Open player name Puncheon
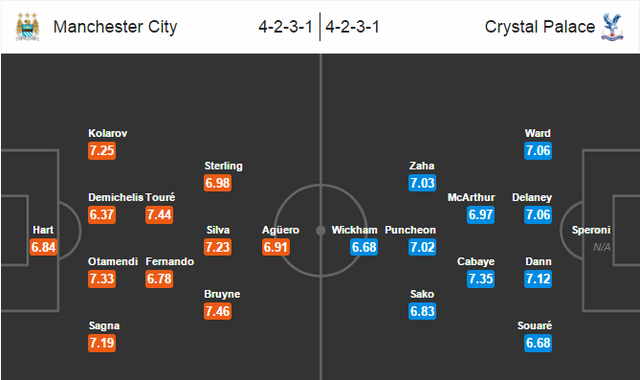Viewport: 640px width, 380px height. 410,230
